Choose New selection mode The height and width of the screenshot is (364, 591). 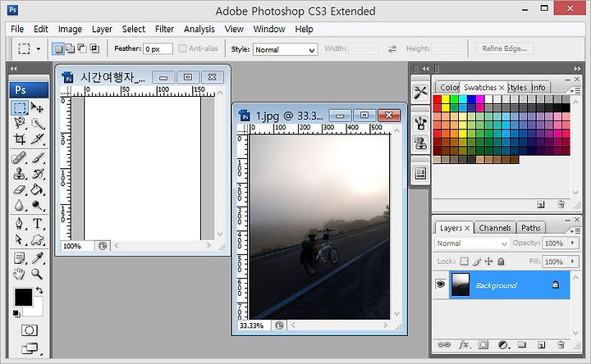pos(58,48)
